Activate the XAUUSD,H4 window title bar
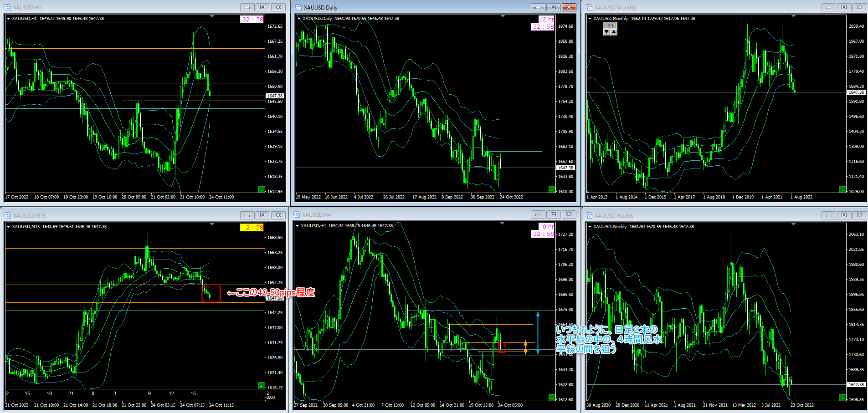Image resolution: width=868 pixels, height=413 pixels. tap(410, 215)
